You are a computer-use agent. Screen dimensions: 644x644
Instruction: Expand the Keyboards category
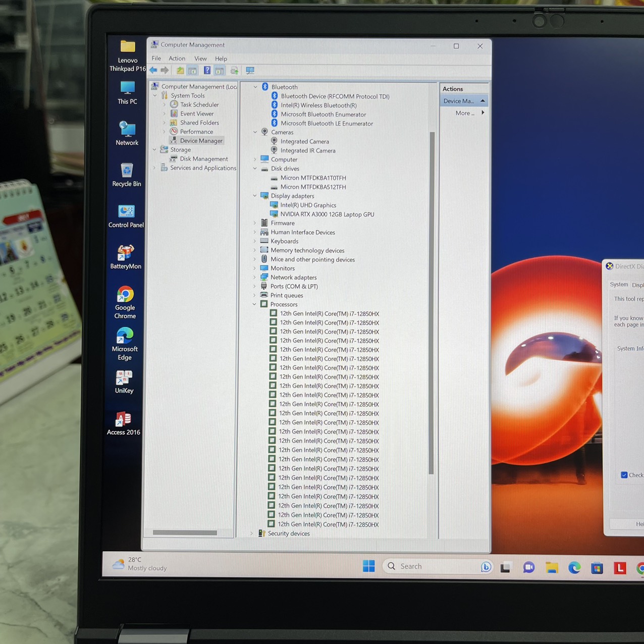coord(255,241)
